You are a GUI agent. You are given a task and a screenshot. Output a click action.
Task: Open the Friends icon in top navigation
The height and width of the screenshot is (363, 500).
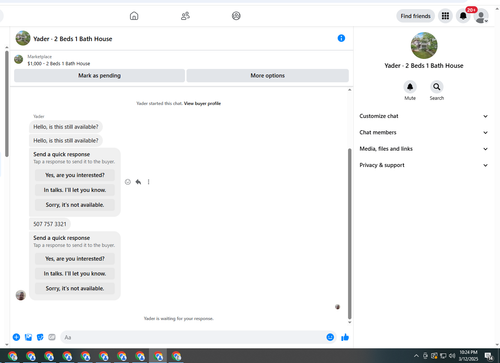(185, 16)
